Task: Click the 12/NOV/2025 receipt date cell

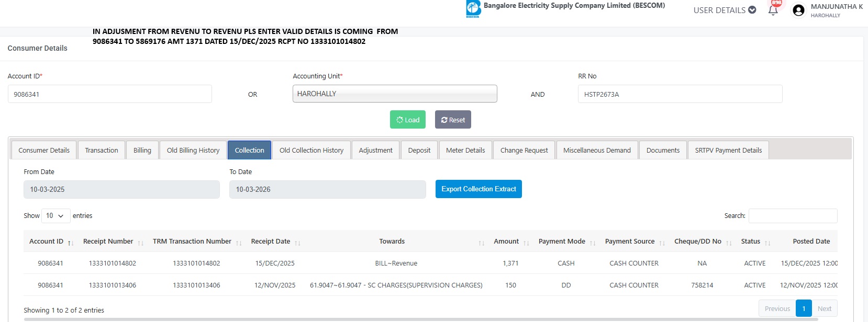Action: (275, 285)
